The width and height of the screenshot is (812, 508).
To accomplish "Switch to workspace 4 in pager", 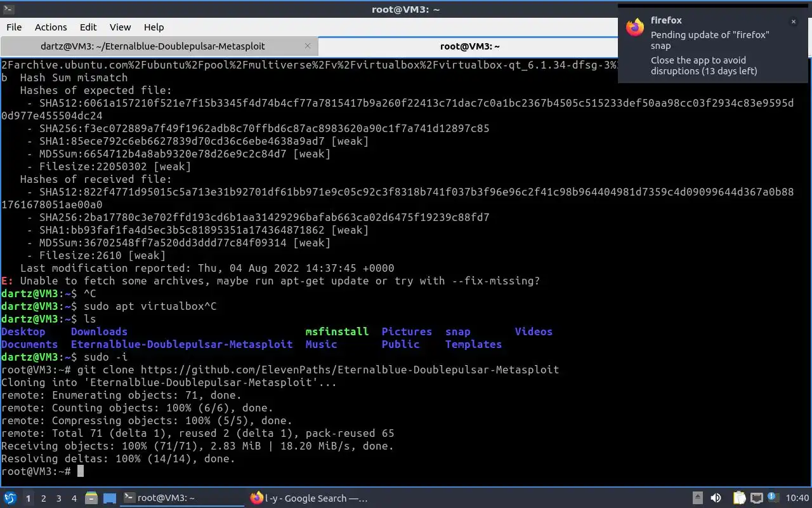I will tap(74, 498).
